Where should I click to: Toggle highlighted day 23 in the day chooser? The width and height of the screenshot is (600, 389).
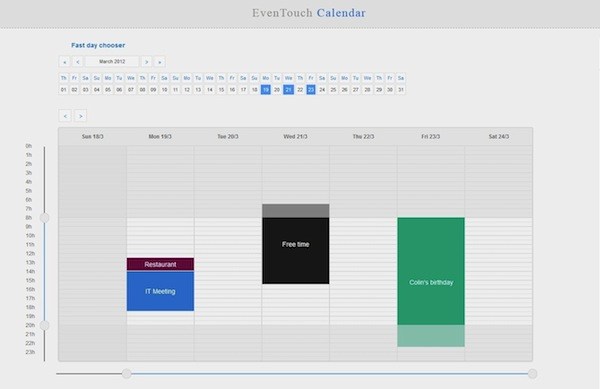click(x=311, y=90)
